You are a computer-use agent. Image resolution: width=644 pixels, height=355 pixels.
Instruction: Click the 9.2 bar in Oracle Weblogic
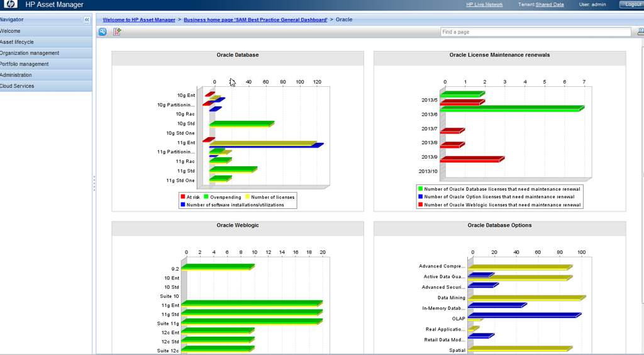218,267
